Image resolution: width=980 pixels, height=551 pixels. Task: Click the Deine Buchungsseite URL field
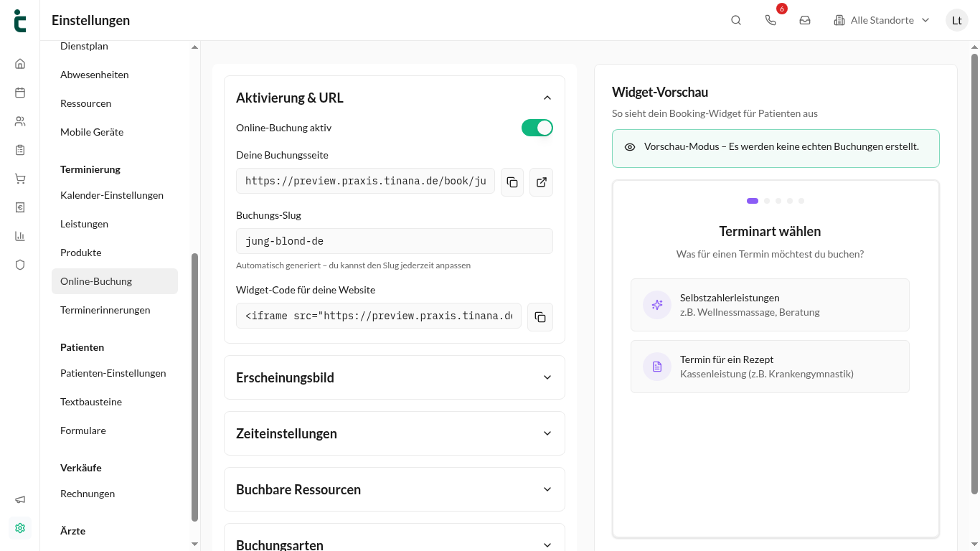[365, 181]
